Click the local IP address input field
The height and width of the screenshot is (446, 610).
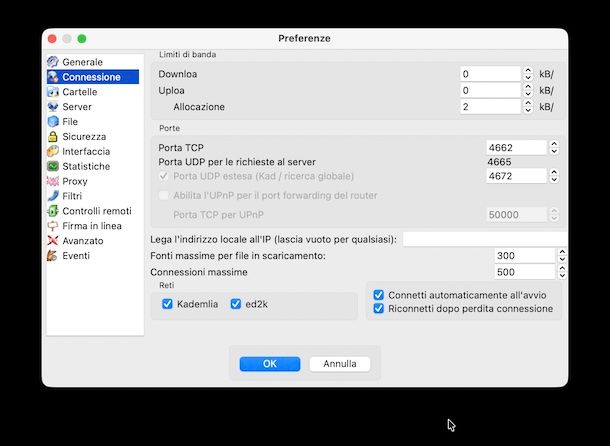[484, 239]
